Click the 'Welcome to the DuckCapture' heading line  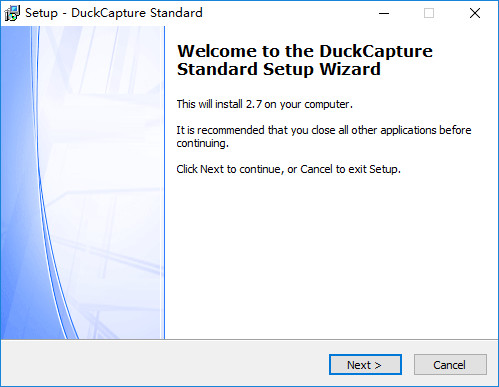tap(305, 51)
